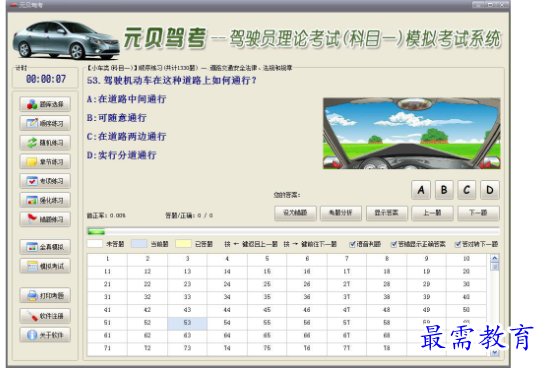The height and width of the screenshot is (369, 542).
Task: Jump to question 31 in grid
Action: click(108, 297)
